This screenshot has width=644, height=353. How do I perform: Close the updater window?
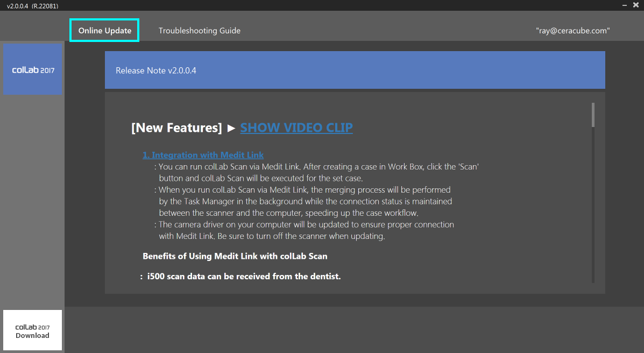tap(636, 5)
